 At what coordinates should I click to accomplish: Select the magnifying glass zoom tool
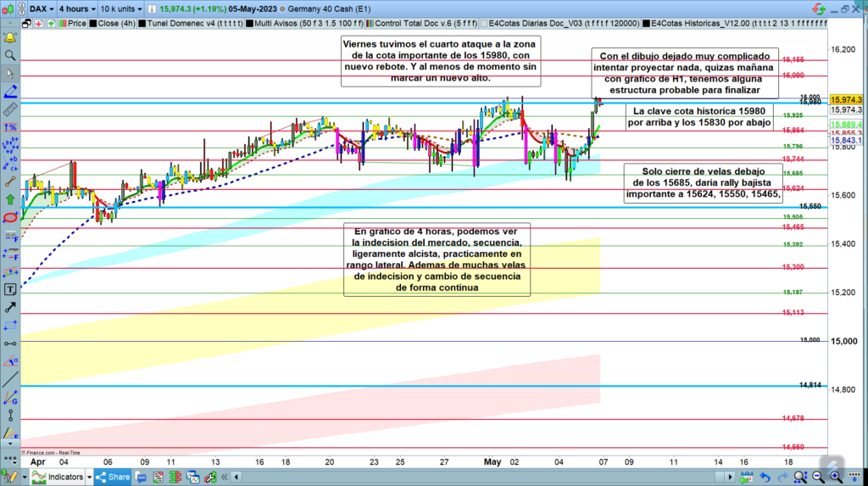[10, 55]
